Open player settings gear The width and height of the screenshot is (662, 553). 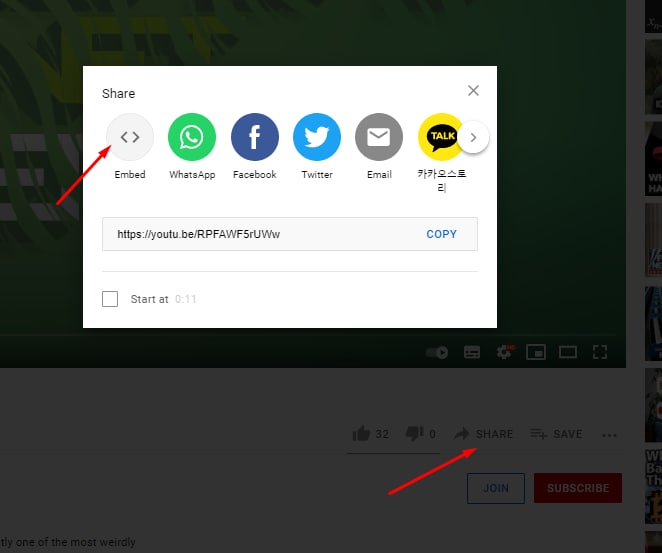pyautogui.click(x=505, y=352)
